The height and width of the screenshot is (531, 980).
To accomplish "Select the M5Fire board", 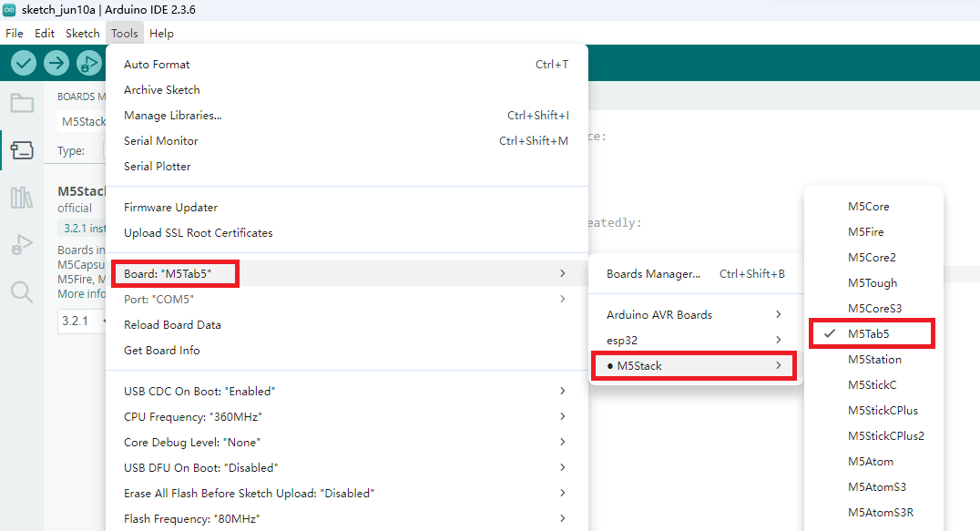I will (873, 231).
